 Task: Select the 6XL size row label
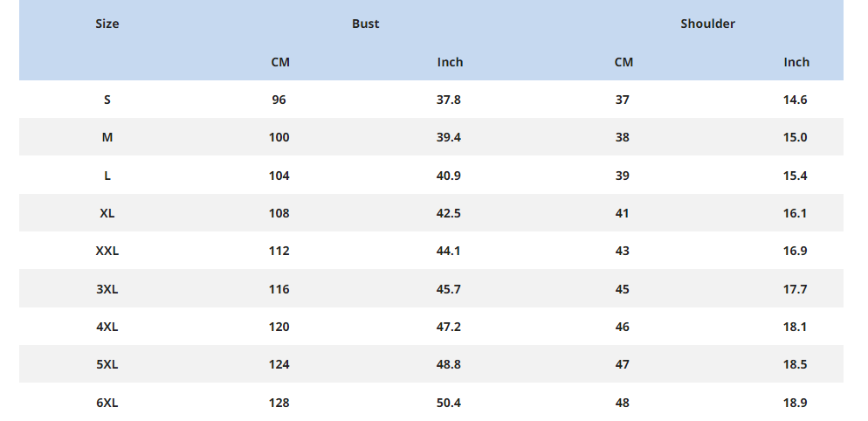(107, 403)
